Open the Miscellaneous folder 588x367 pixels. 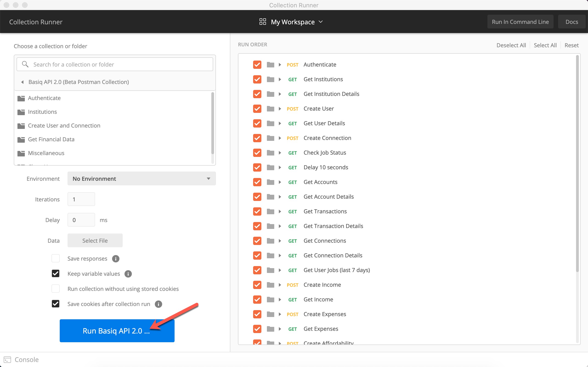point(46,153)
